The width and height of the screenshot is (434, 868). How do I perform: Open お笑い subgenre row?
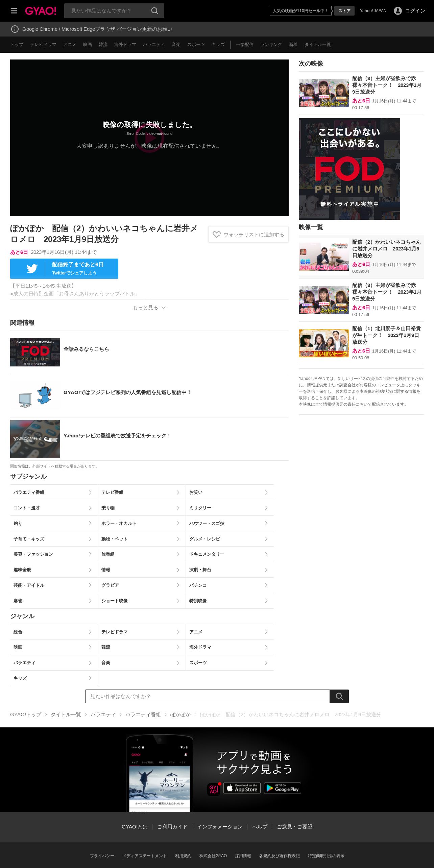click(230, 492)
